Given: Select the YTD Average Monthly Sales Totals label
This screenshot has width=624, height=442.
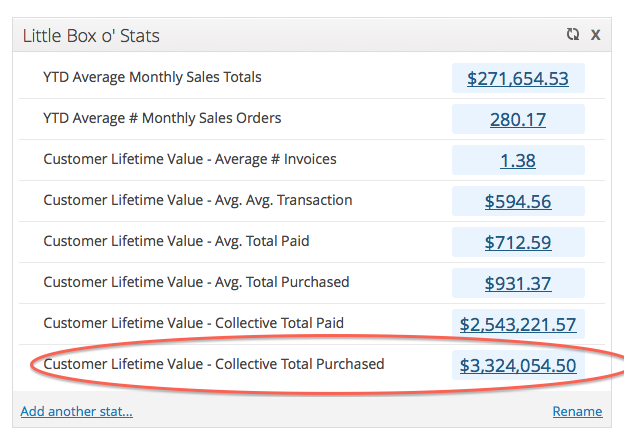Looking at the screenshot, I should [152, 77].
